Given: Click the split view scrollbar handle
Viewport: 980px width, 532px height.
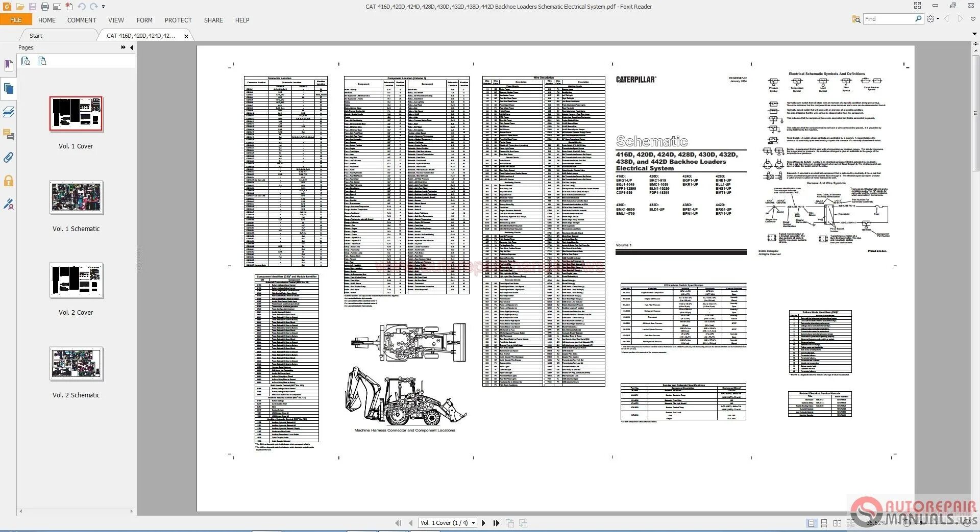Looking at the screenshot, I should click(975, 44).
